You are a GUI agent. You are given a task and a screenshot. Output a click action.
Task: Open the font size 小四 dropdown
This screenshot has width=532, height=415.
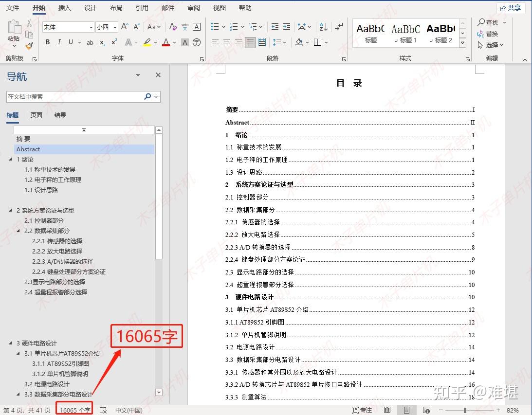coord(115,27)
